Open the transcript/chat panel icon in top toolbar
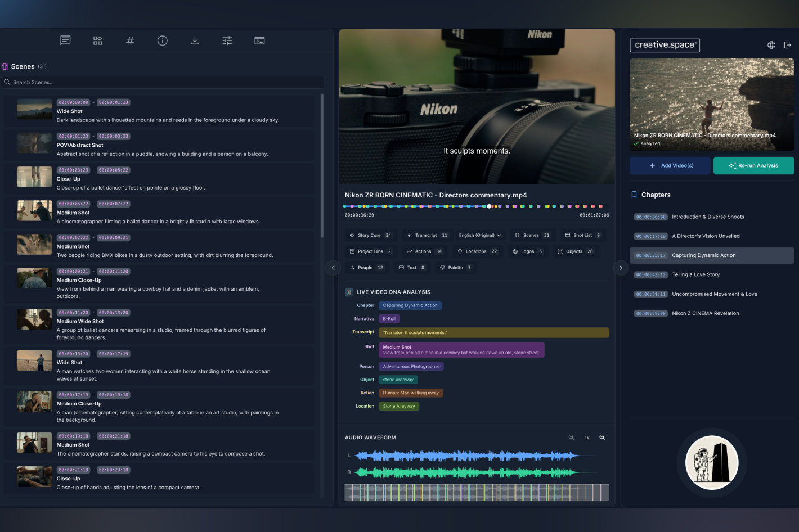 point(65,40)
